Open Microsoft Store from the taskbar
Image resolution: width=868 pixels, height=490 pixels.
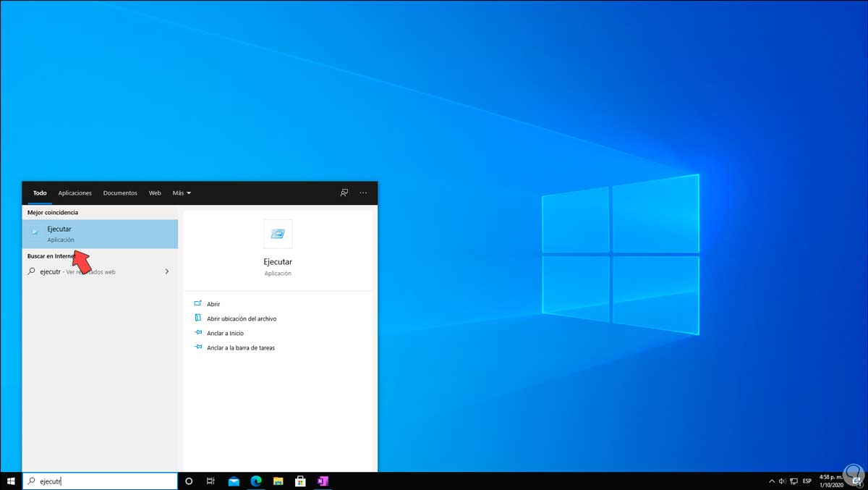pyautogui.click(x=300, y=481)
